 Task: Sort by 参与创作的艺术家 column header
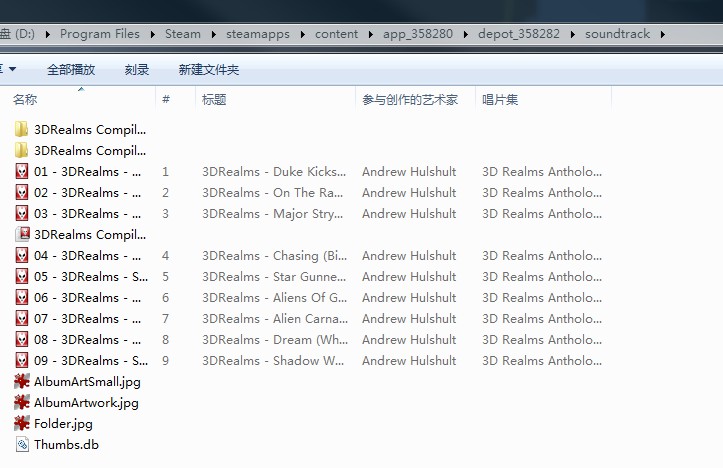pos(410,99)
